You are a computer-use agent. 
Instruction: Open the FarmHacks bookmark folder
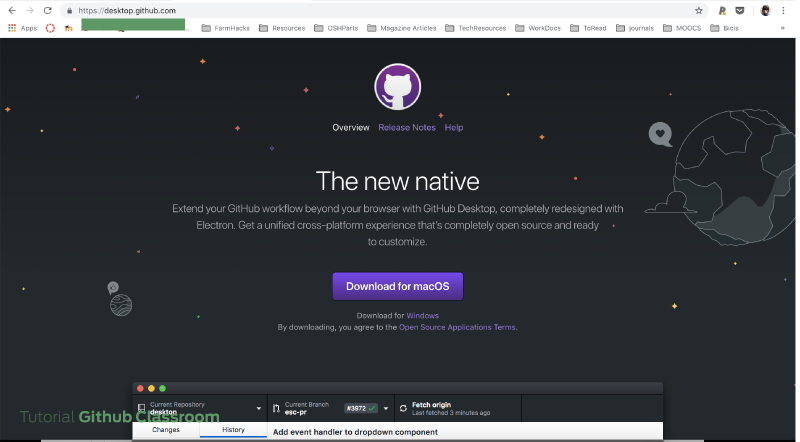click(226, 28)
